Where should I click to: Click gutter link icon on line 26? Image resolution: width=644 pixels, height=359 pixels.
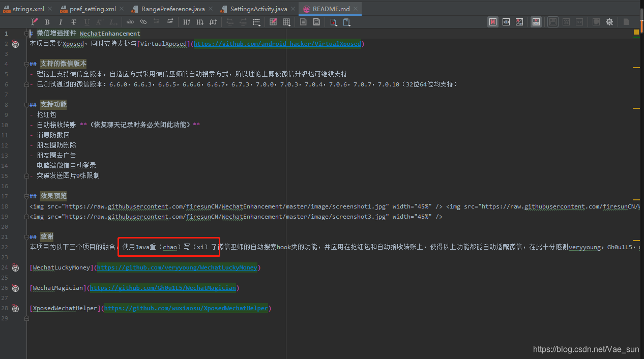[15, 288]
